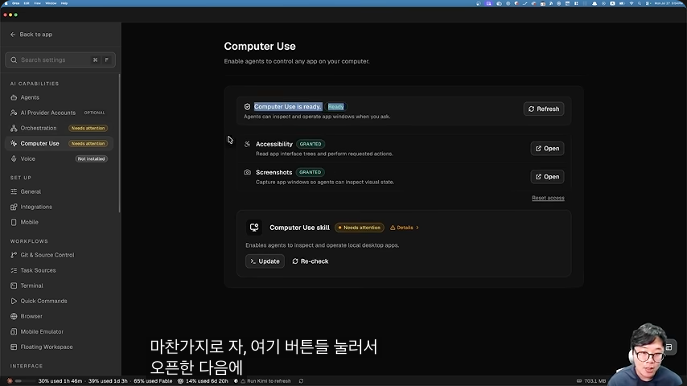This screenshot has width=687, height=386.
Task: Open the View menu in the menu bar
Action: 37,3
